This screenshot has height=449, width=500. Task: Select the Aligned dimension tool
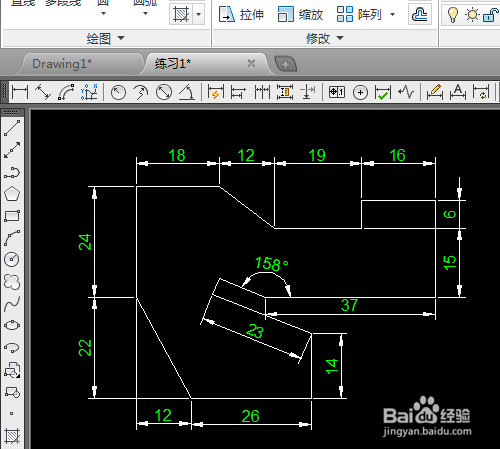click(43, 92)
